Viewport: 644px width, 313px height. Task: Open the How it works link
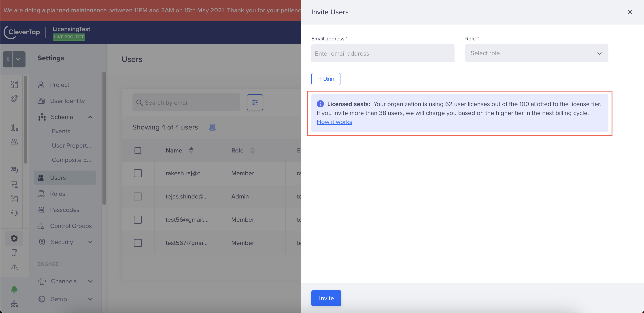(334, 122)
